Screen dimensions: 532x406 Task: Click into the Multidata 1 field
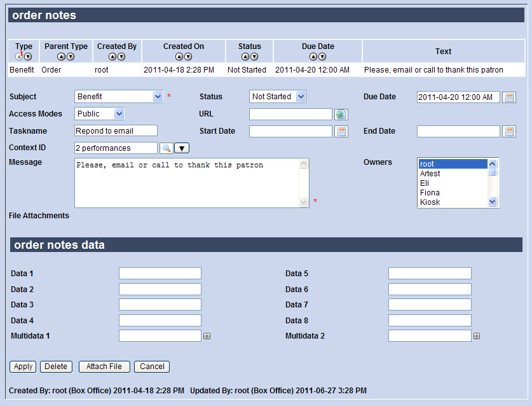coord(160,335)
